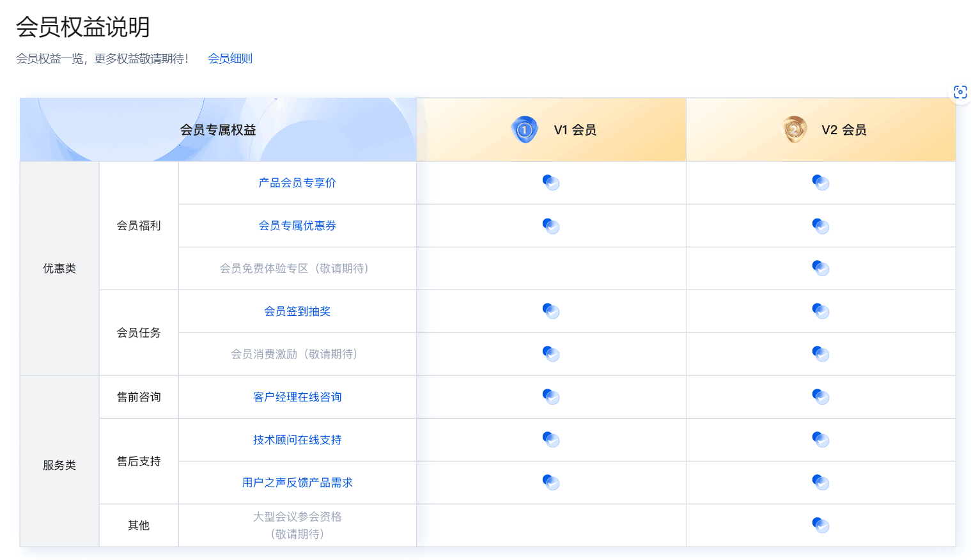The width and height of the screenshot is (971, 560).
Task: Click V2 checkmark for 大型会议参会资格 row
Action: tap(821, 525)
